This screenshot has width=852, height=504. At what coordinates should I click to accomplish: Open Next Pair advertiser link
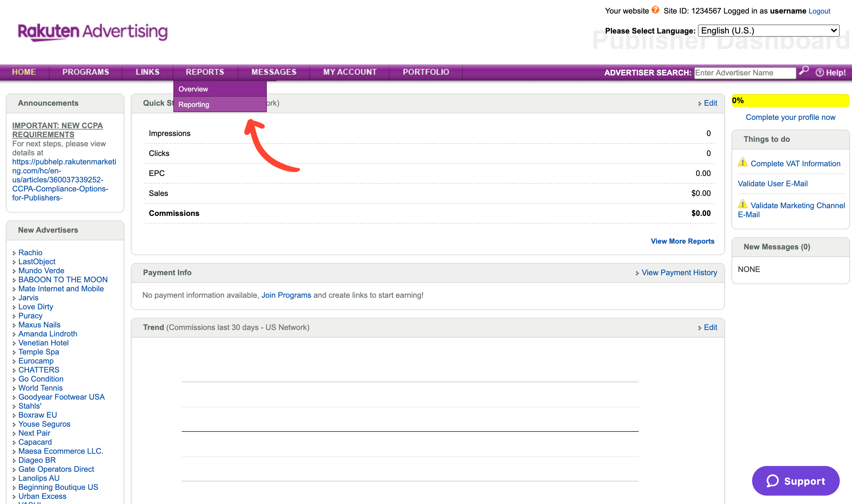(x=34, y=433)
